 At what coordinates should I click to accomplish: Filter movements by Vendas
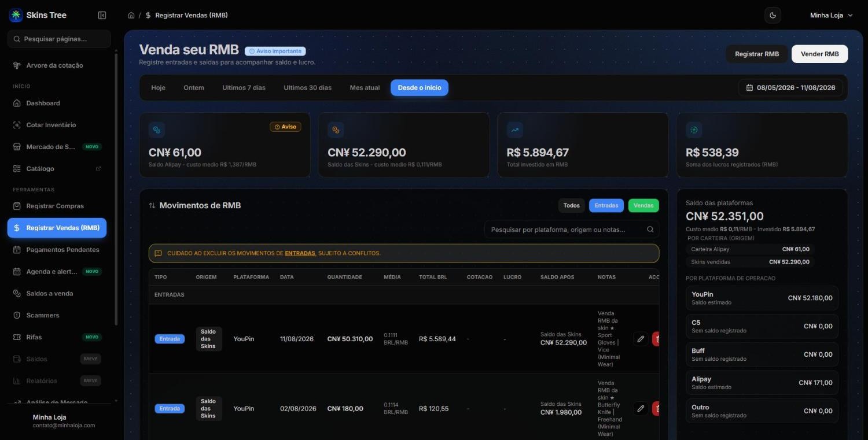[643, 205]
